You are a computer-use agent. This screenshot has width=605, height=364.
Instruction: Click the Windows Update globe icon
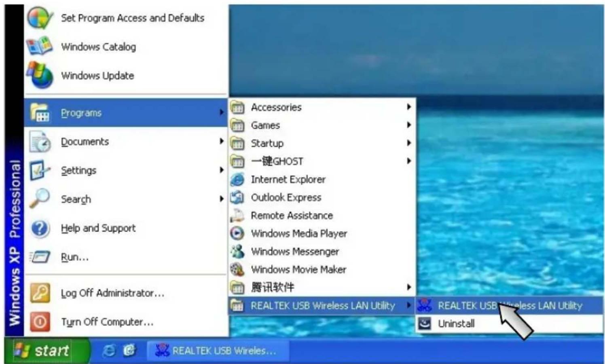tap(40, 75)
